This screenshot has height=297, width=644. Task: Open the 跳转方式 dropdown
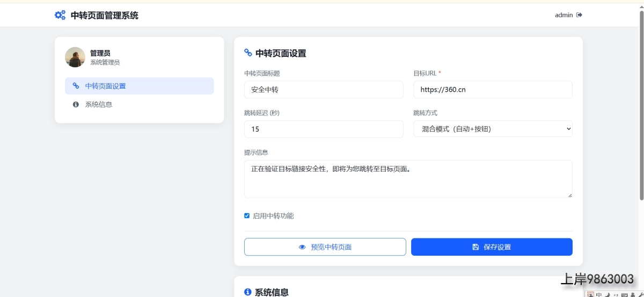[x=492, y=129]
